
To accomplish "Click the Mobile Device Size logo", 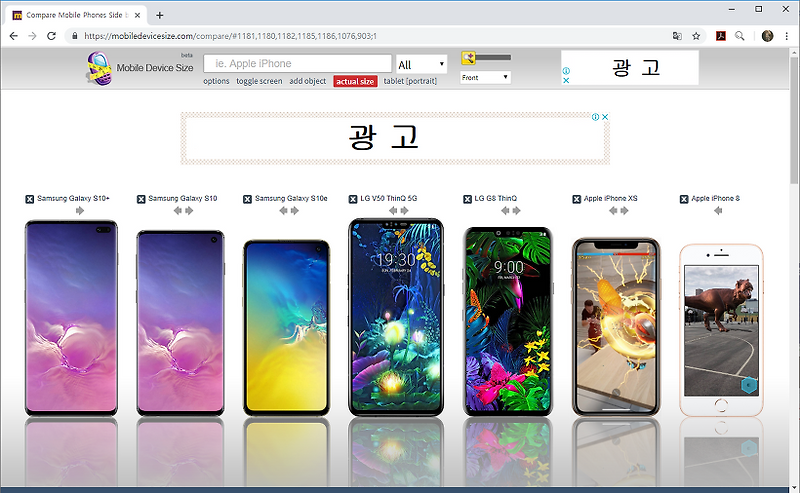I will (139, 68).
